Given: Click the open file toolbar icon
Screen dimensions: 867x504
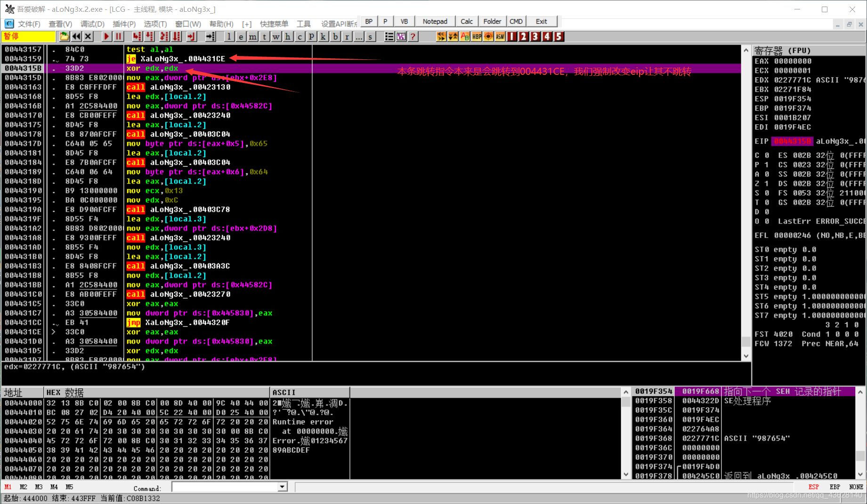Looking at the screenshot, I should 64,36.
